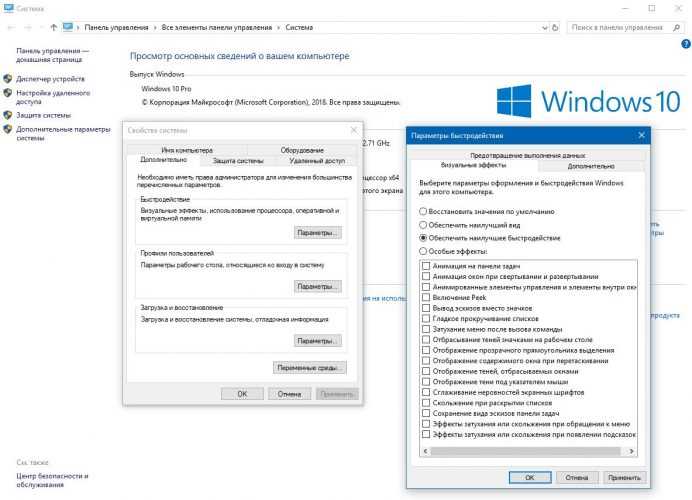
Task: Switch to Предотвращение выполнения данных tab
Action: 528,155
